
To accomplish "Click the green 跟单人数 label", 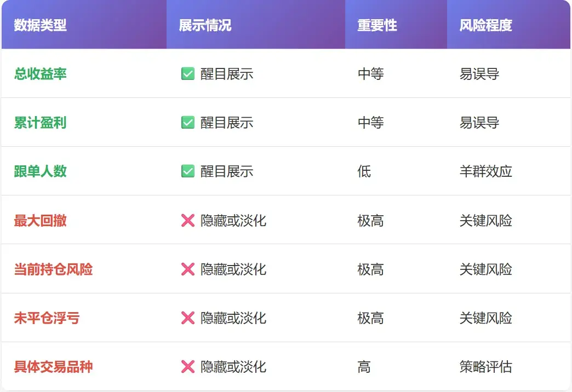I will [x=41, y=171].
